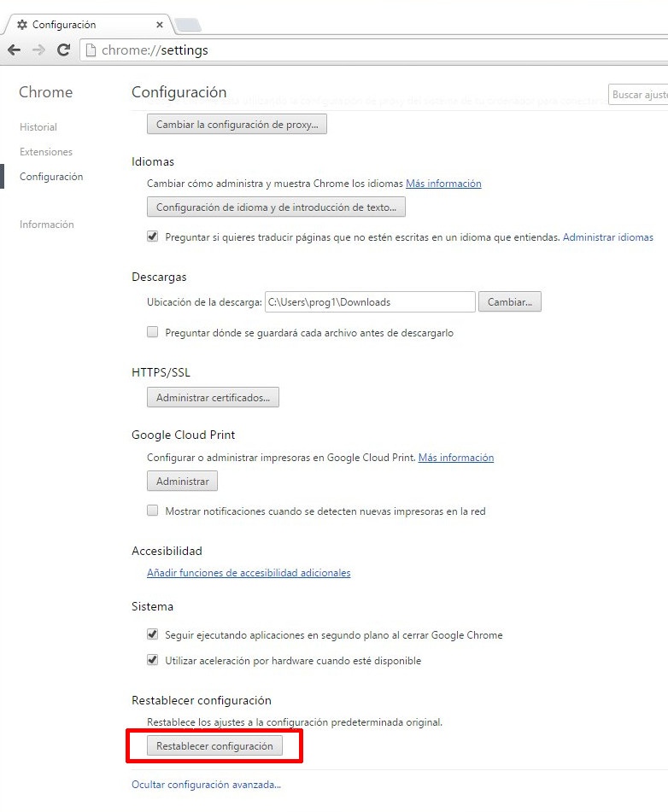Click Configuración de idioma y de introducción de texto
Image resolution: width=668 pixels, height=812 pixels.
pos(276,207)
